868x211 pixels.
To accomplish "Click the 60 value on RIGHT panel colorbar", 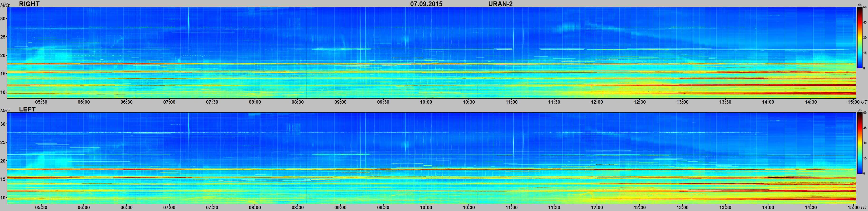I will tap(865, 7).
